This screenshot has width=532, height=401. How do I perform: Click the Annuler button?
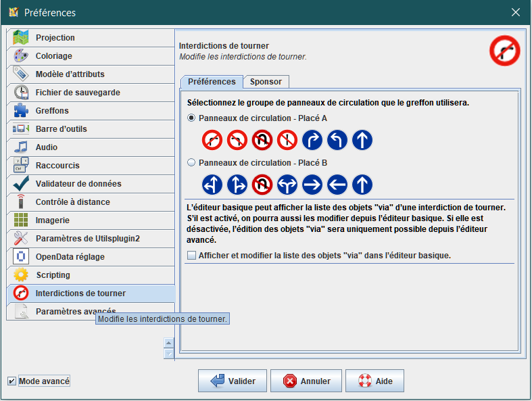[x=306, y=381]
